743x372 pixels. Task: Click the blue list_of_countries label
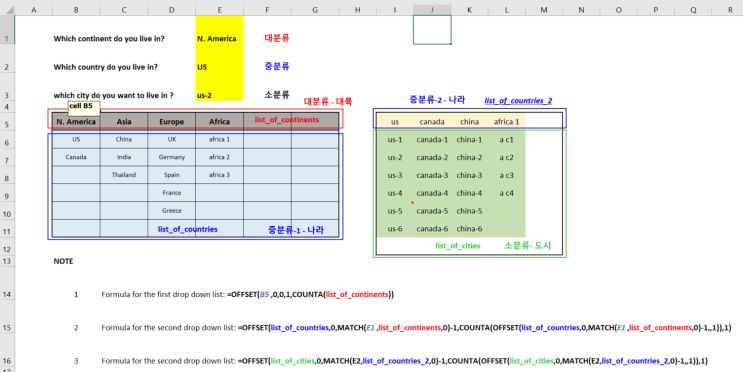point(188,229)
